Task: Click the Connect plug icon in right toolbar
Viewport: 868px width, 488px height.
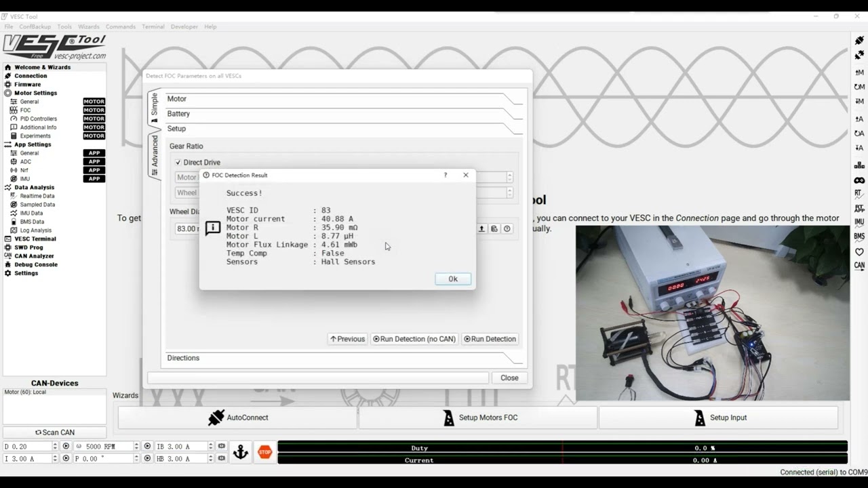Action: [x=859, y=41]
